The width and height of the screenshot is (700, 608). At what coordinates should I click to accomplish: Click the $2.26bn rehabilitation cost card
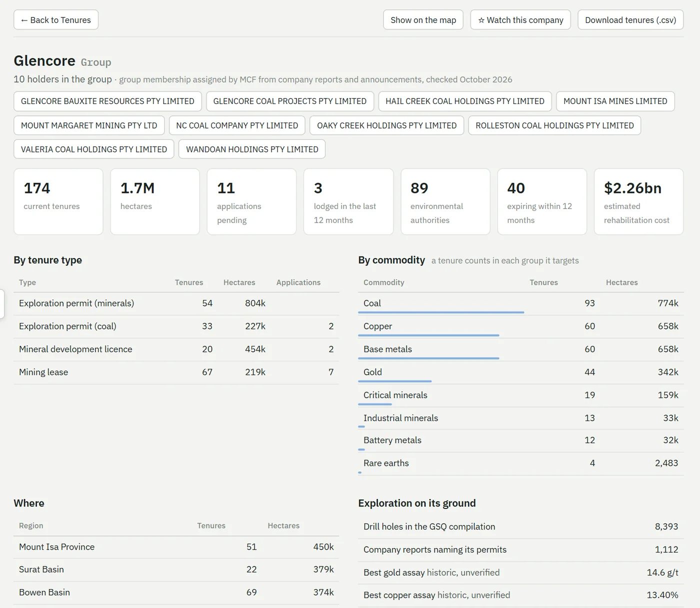[638, 201]
